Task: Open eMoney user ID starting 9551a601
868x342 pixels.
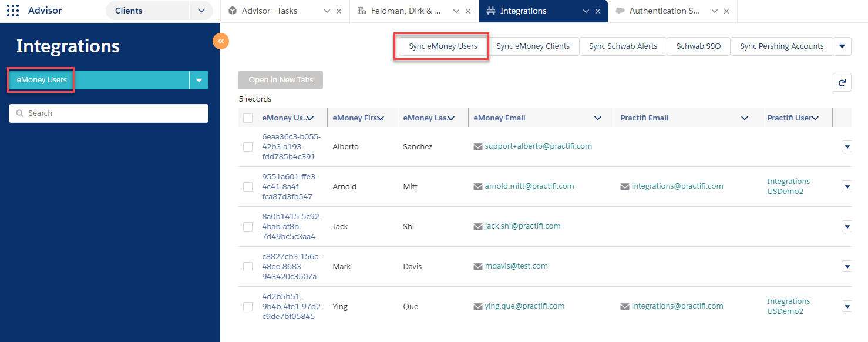Action: coord(291,187)
